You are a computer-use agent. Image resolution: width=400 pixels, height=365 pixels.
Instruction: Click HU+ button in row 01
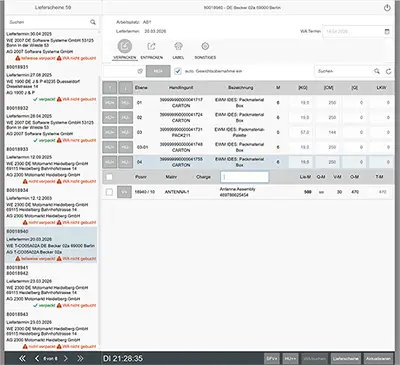[110, 103]
